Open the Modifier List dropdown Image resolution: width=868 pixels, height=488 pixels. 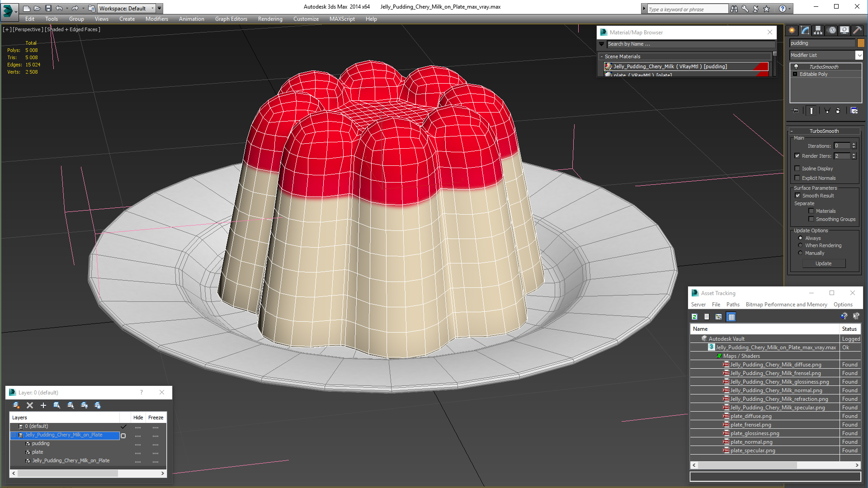click(x=859, y=55)
